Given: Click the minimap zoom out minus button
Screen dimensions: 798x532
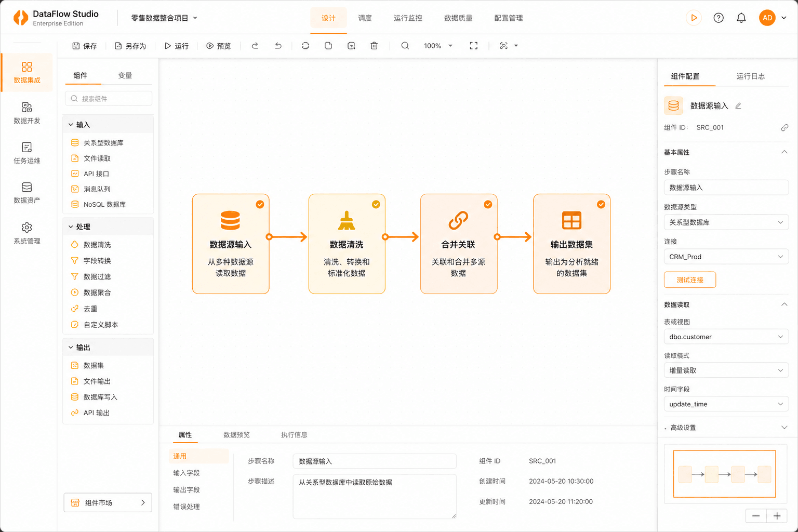Looking at the screenshot, I should (x=756, y=516).
